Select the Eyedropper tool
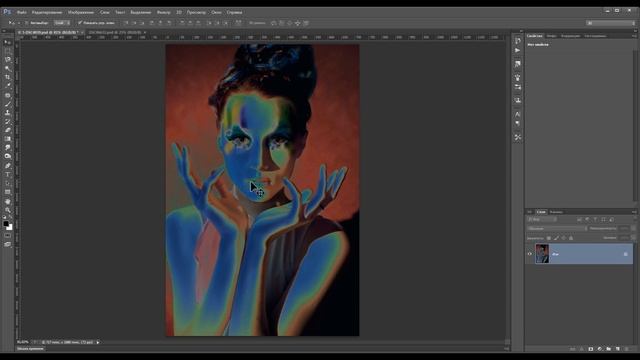Viewport: 640px width, 360px height. click(7, 86)
